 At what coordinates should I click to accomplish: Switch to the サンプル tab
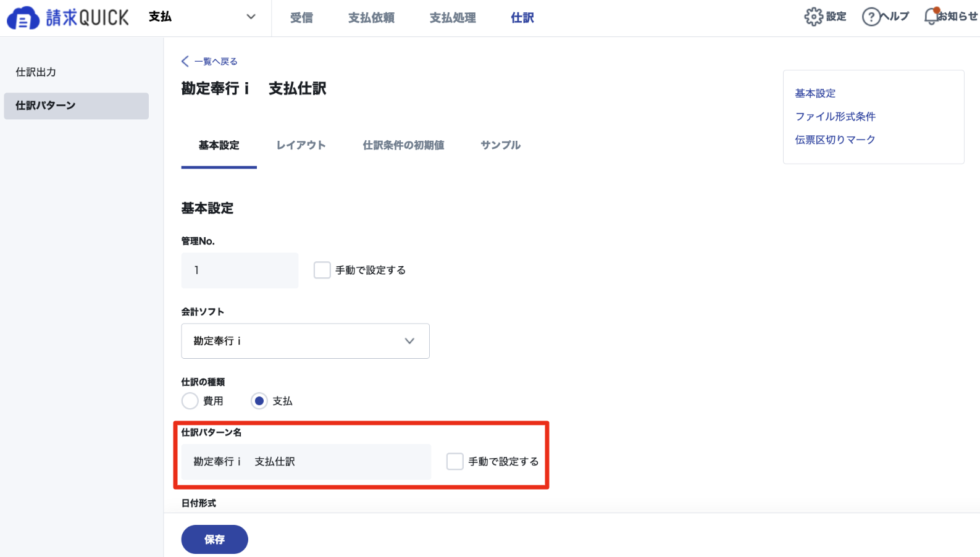tap(501, 146)
